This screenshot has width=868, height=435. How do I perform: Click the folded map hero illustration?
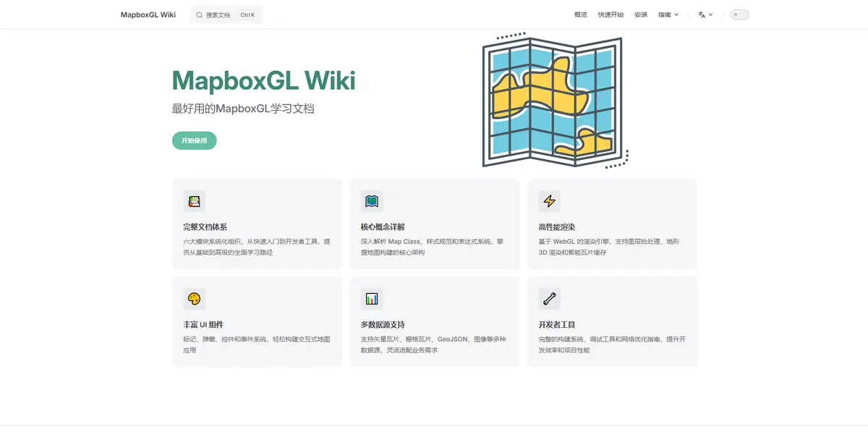pyautogui.click(x=556, y=100)
